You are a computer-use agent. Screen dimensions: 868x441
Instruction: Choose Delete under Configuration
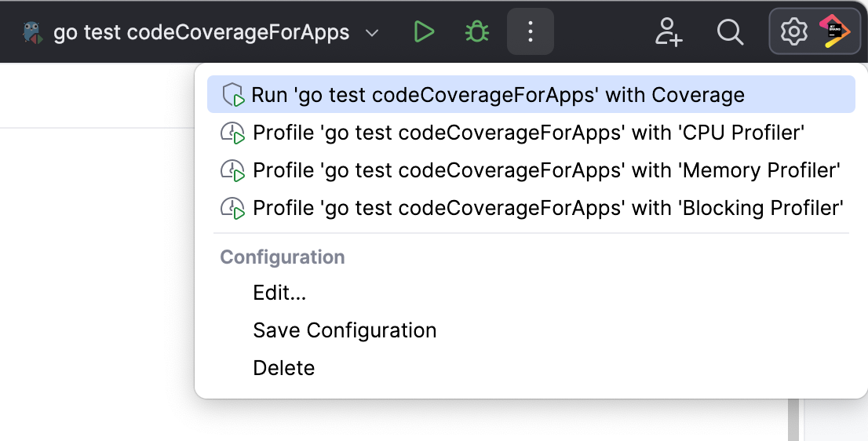pyautogui.click(x=284, y=368)
